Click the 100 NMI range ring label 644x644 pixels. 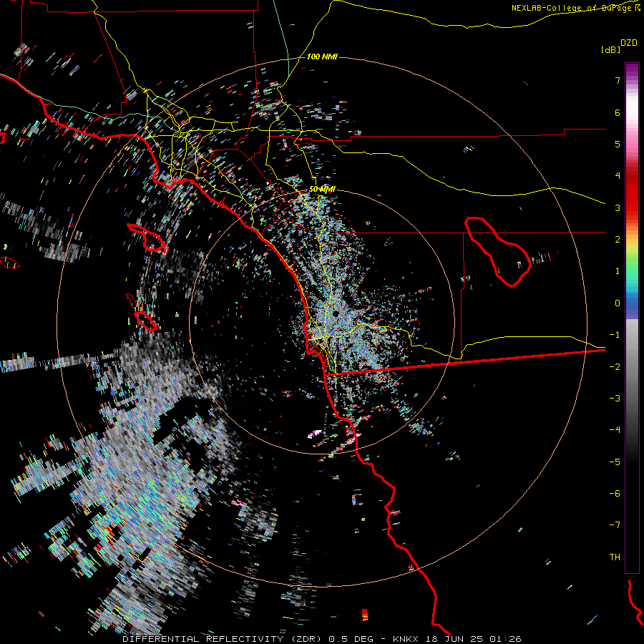(x=322, y=57)
